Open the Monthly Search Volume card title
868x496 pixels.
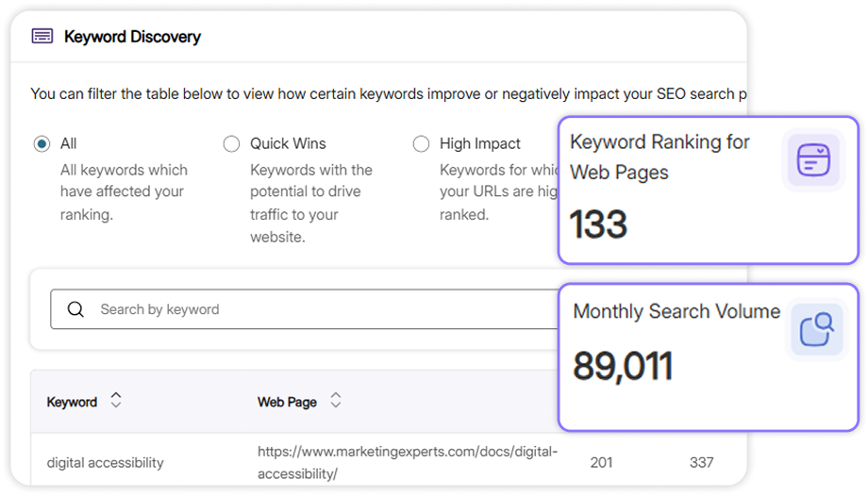[x=676, y=311]
